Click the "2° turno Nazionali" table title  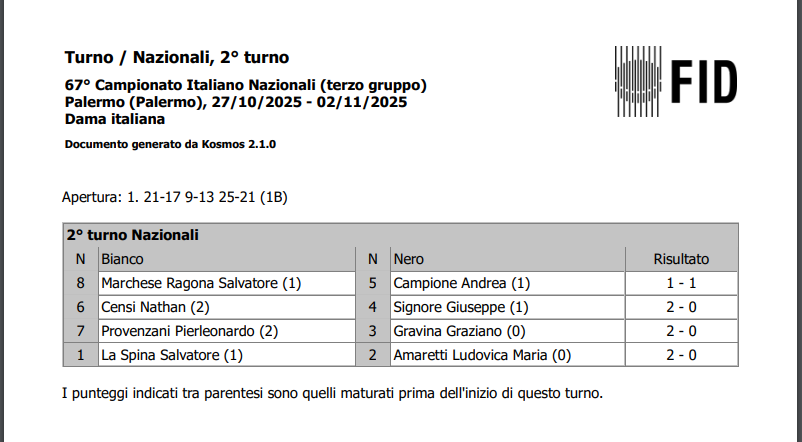click(x=133, y=235)
